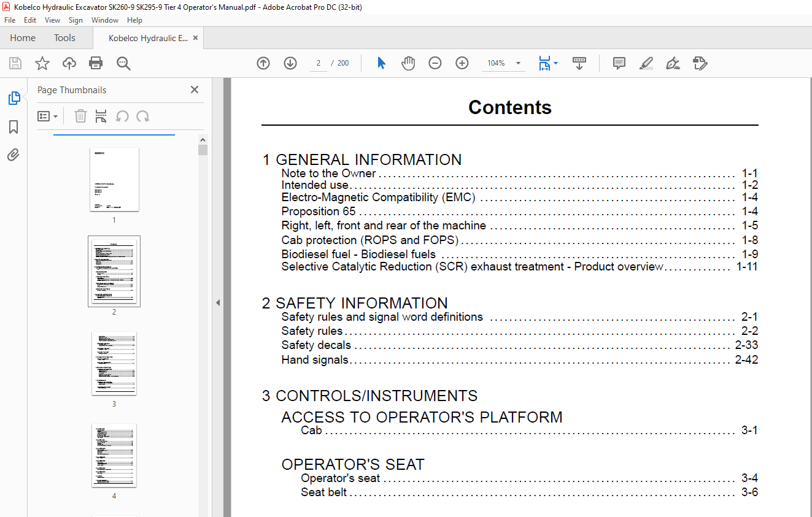
Task: Click the '3 CONTROLS/INSTRUMENTS' heading
Action: 369,396
